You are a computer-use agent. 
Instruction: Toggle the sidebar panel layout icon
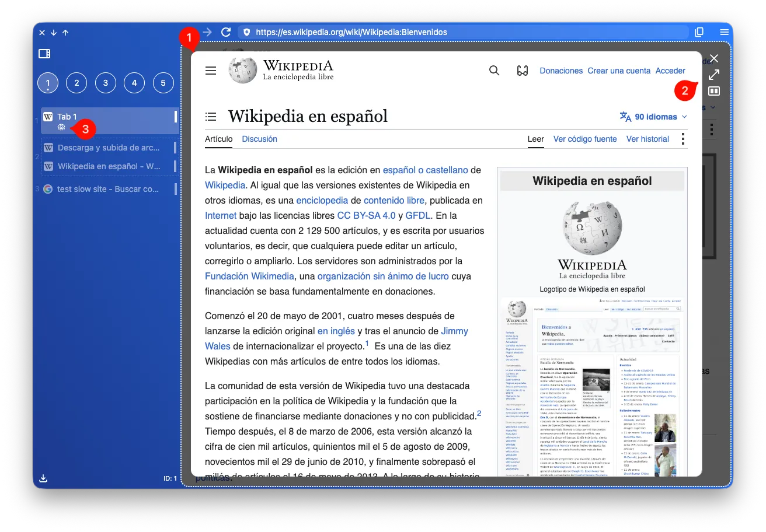coord(44,54)
